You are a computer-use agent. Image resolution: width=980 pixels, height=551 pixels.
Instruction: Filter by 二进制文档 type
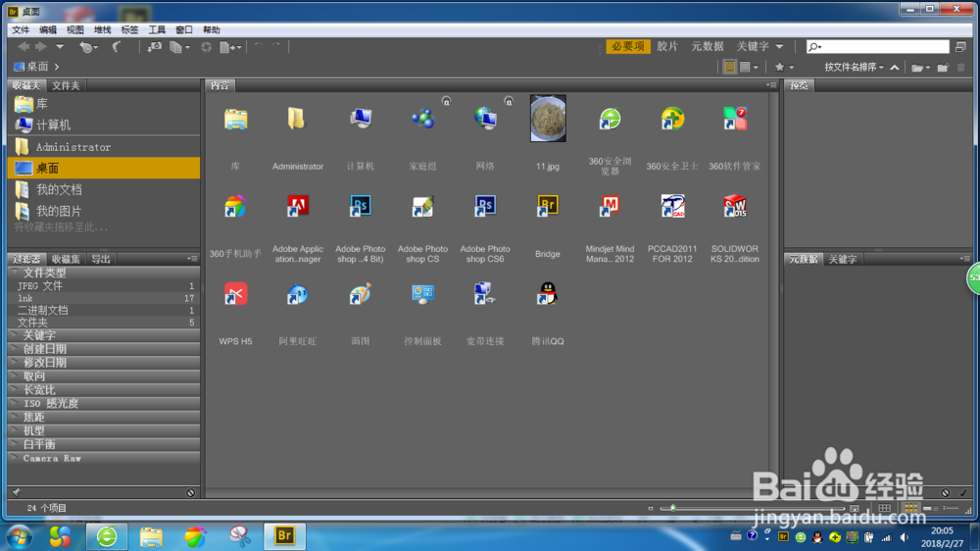[x=104, y=310]
